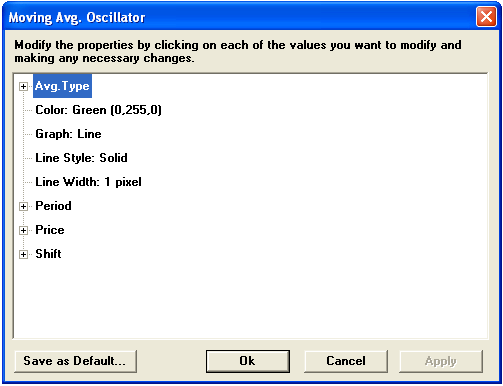Expand the Shift plus box

[23, 255]
